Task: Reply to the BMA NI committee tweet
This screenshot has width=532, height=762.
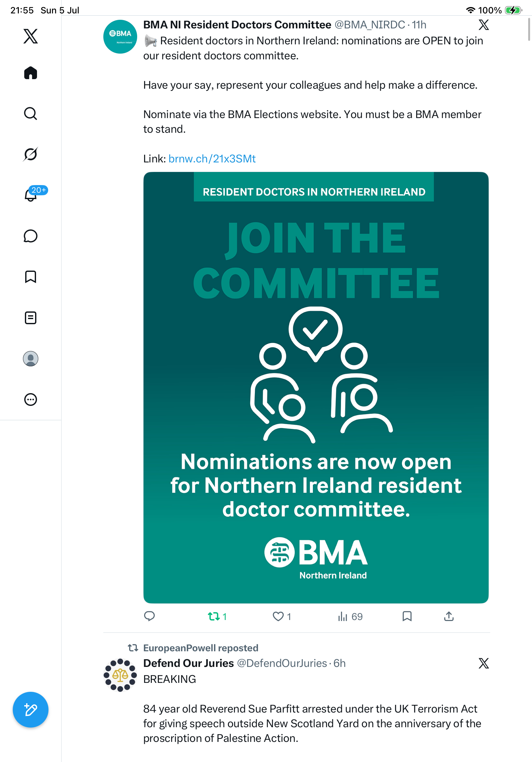Action: pos(149,616)
